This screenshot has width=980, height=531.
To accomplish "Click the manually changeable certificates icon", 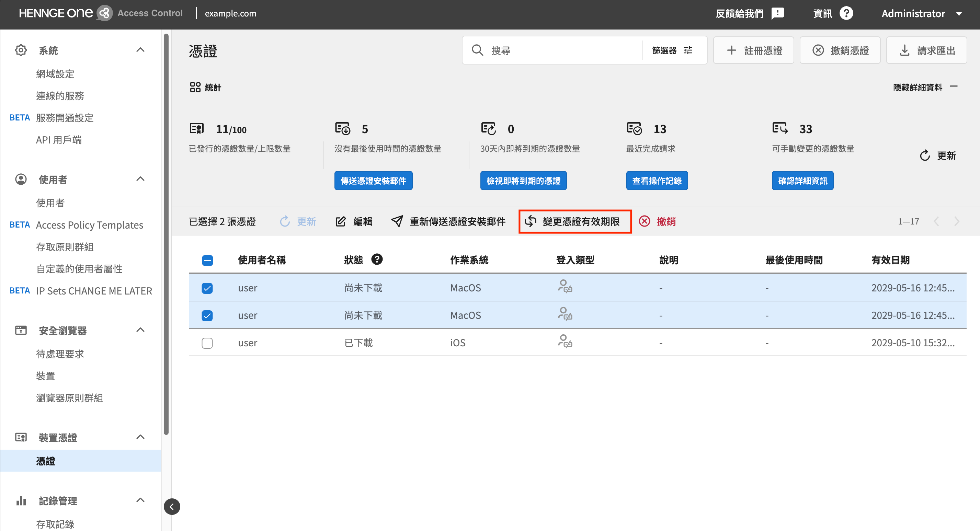I will [780, 128].
